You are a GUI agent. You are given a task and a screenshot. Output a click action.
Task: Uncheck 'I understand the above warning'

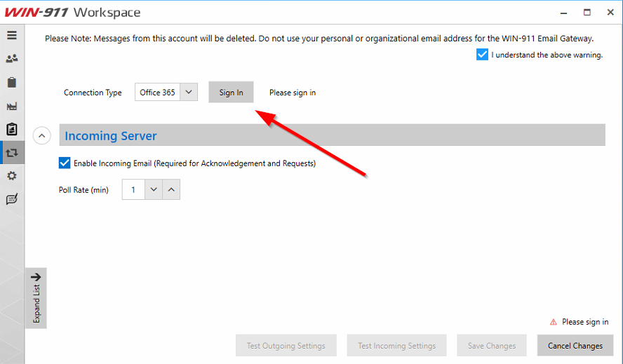(x=482, y=55)
